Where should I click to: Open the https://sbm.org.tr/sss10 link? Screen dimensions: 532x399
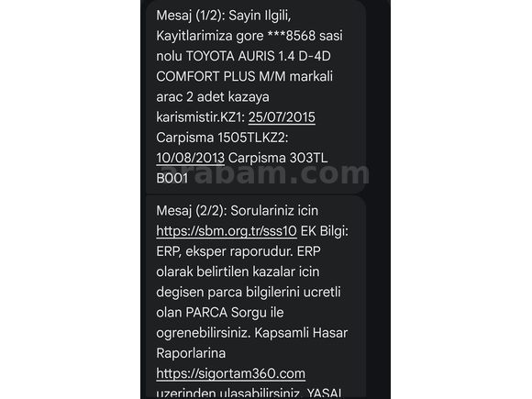[x=227, y=231]
